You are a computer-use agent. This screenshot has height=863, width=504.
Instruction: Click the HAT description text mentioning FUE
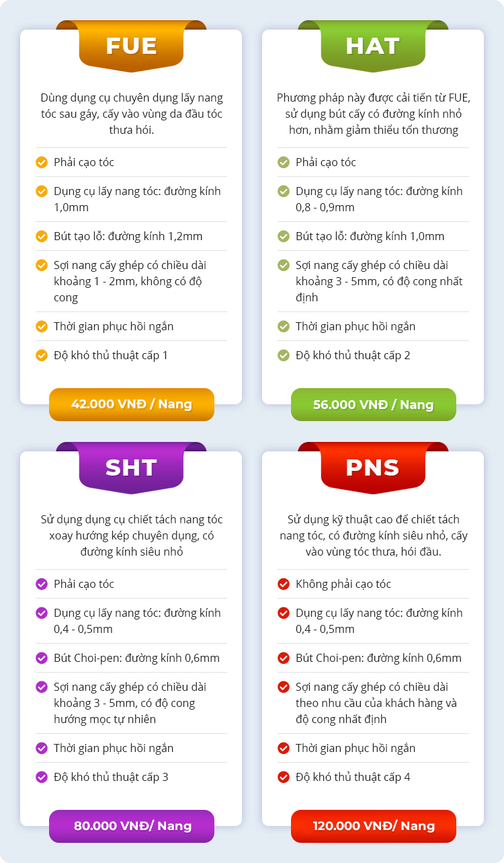[x=373, y=114]
